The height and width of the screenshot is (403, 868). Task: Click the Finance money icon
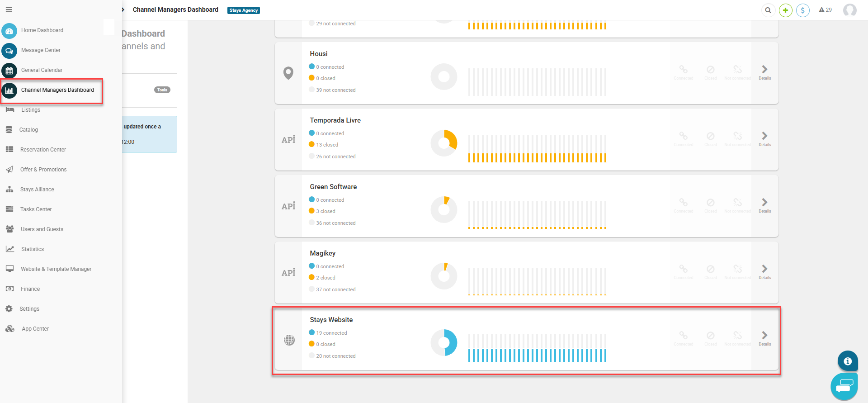coord(9,289)
